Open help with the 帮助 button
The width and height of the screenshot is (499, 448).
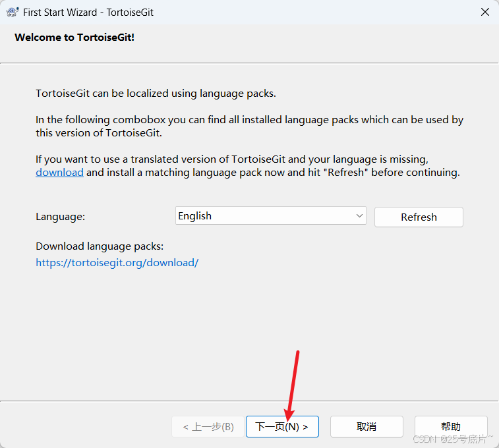[451, 426]
